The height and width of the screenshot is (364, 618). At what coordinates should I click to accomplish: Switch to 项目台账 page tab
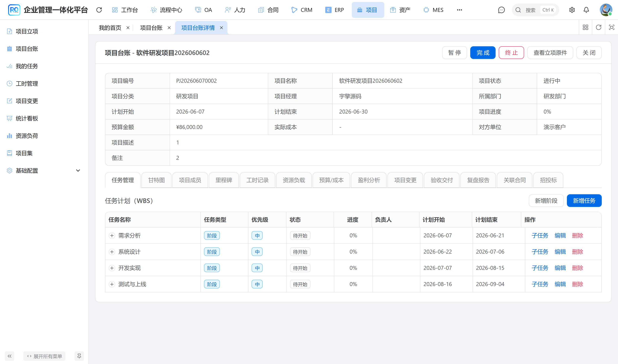[151, 28]
